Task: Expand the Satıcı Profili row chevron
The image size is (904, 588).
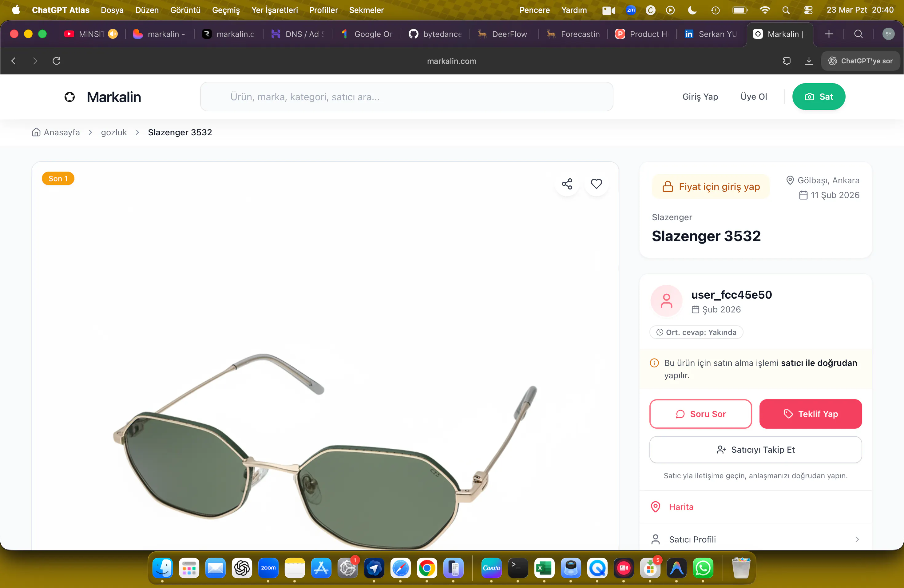Action: point(857,539)
